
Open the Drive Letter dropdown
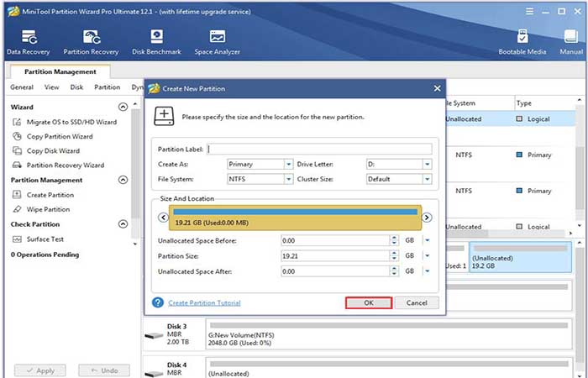428,165
